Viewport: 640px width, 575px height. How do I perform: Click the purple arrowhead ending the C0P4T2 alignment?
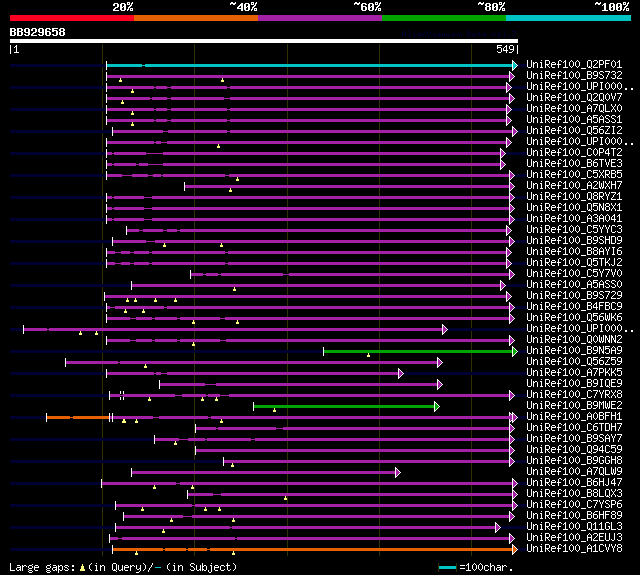click(x=503, y=153)
